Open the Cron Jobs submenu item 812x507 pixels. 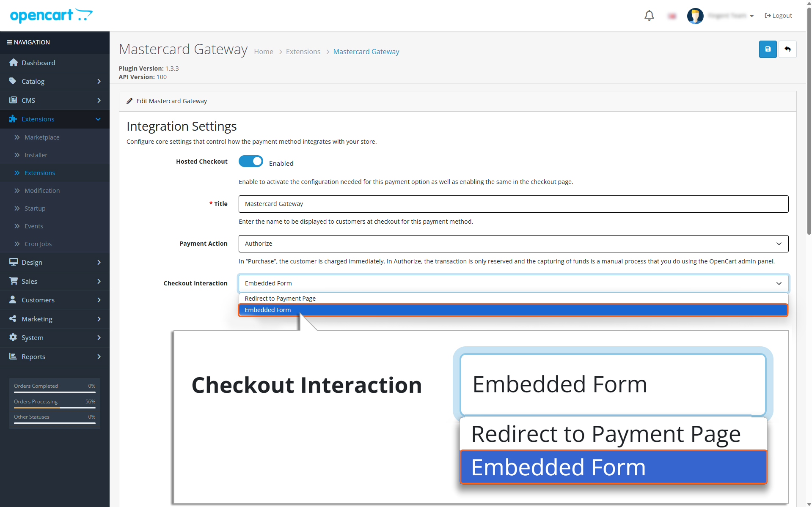coord(38,244)
